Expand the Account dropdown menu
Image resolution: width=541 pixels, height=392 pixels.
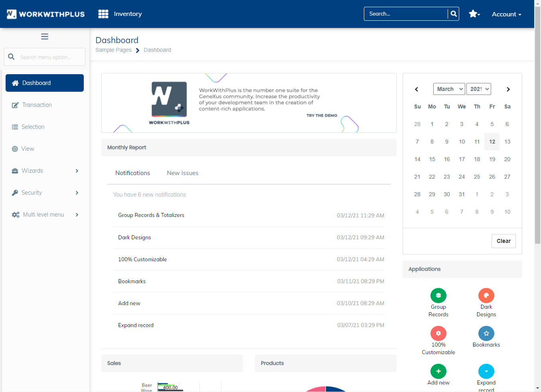click(x=506, y=14)
